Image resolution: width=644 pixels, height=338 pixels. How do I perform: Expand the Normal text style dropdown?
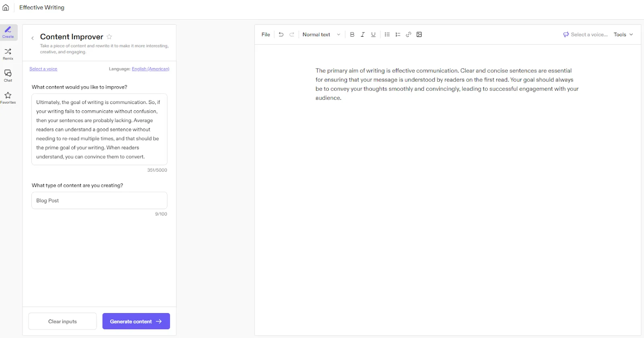[x=321, y=35]
